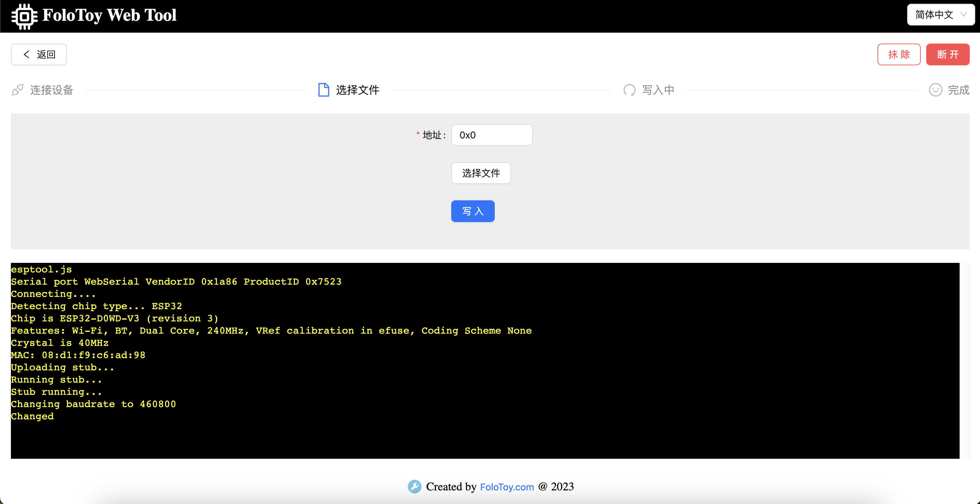
Task: Expand language options in top right corner
Action: point(941,15)
